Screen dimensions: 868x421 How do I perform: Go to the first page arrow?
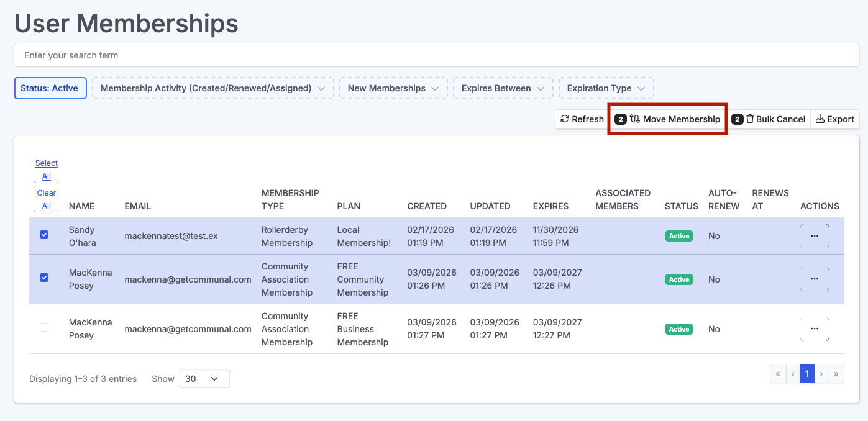coord(777,374)
